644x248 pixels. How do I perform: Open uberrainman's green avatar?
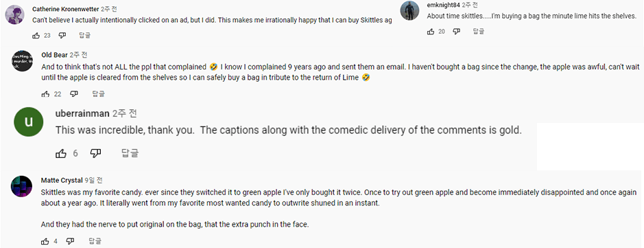coord(28,122)
